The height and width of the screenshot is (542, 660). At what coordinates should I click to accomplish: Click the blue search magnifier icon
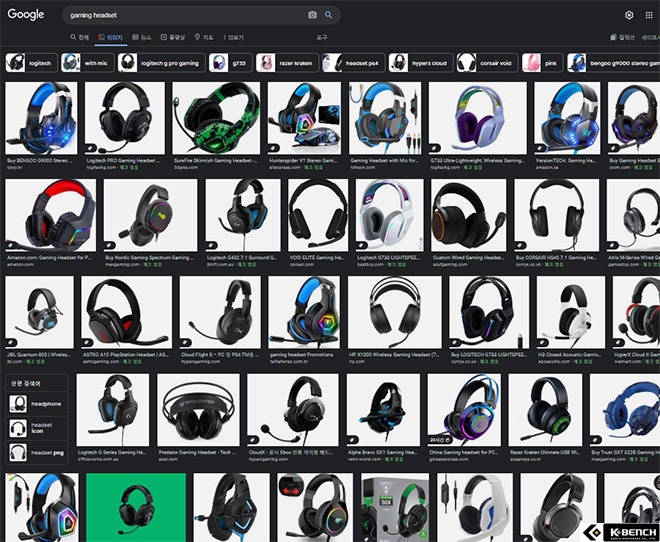(x=328, y=15)
